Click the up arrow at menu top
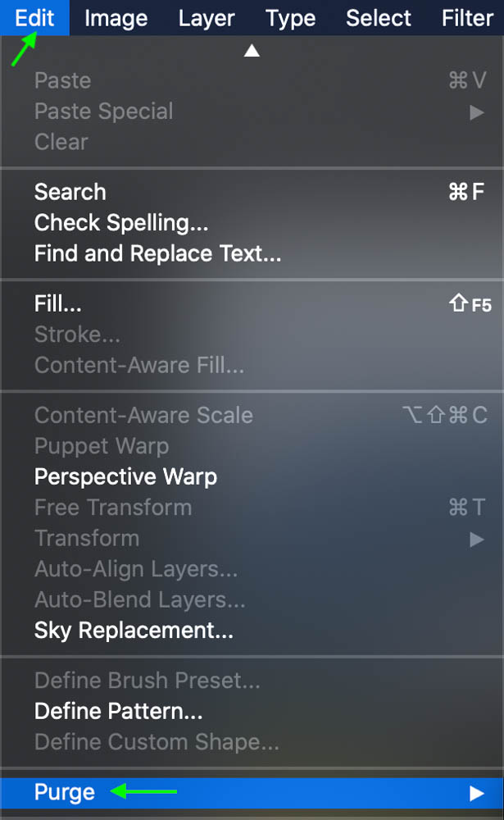 click(x=252, y=51)
